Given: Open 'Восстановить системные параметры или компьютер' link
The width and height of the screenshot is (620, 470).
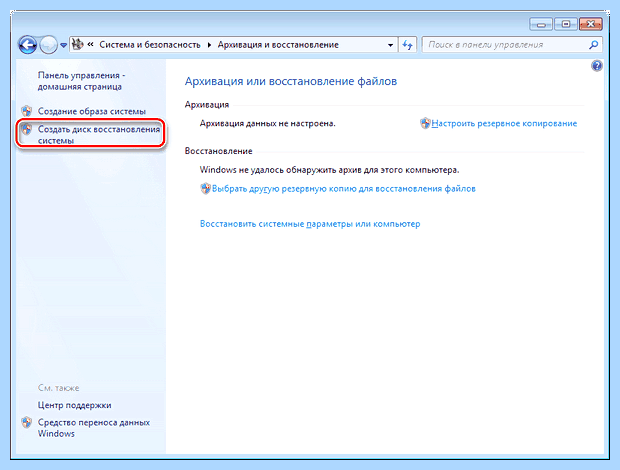Looking at the screenshot, I should (x=310, y=224).
